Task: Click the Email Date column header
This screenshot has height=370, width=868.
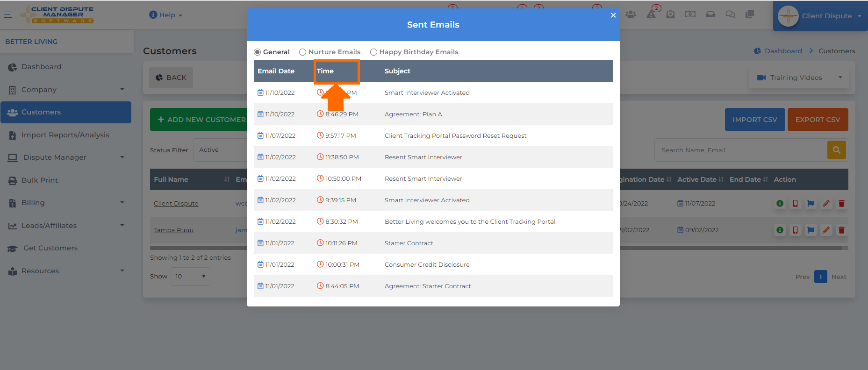Action: pyautogui.click(x=276, y=71)
